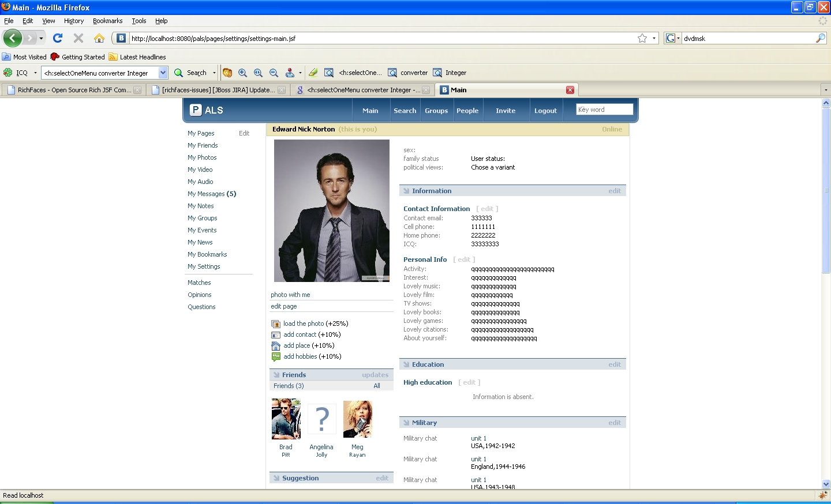Collapse the Information section arrow
Viewport: 831px width, 504px height.
406,191
